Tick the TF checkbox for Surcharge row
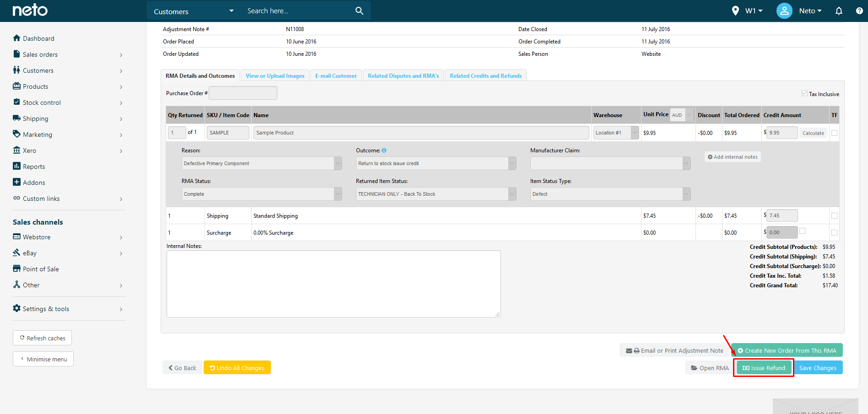The height and width of the screenshot is (414, 868). [x=834, y=232]
